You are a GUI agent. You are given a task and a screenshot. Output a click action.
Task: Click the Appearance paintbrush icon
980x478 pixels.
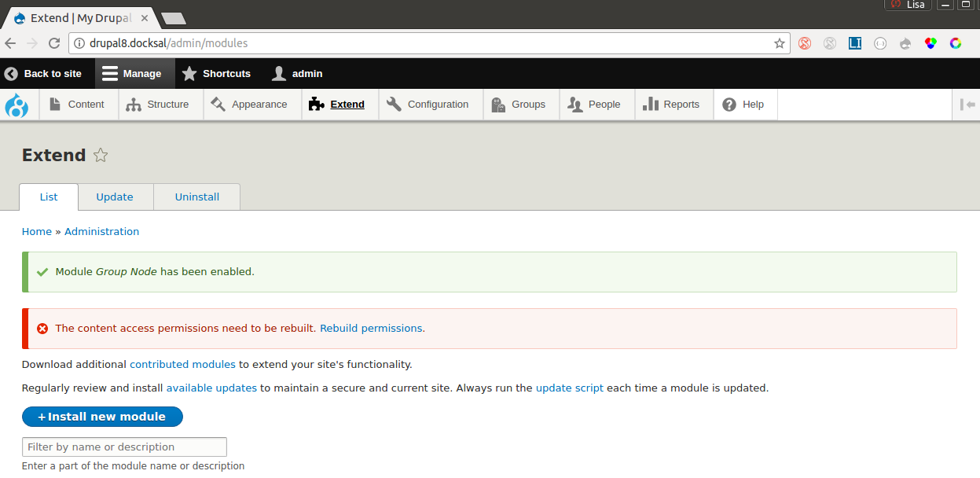pyautogui.click(x=218, y=103)
